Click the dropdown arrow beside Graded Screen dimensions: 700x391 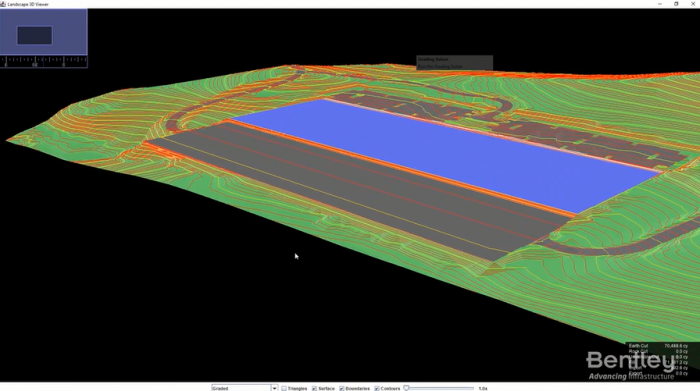click(x=274, y=388)
